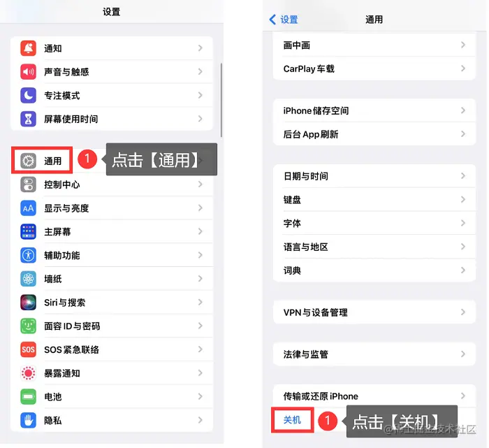Tap the red SOS emergency icon
This screenshot has width=489, height=448.
tap(29, 349)
